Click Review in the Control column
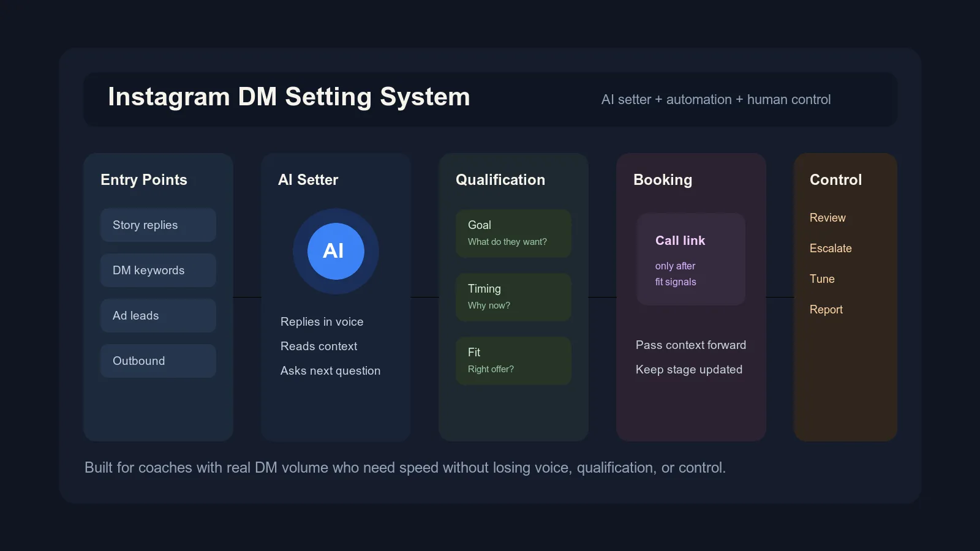This screenshot has height=551, width=980. 827,218
